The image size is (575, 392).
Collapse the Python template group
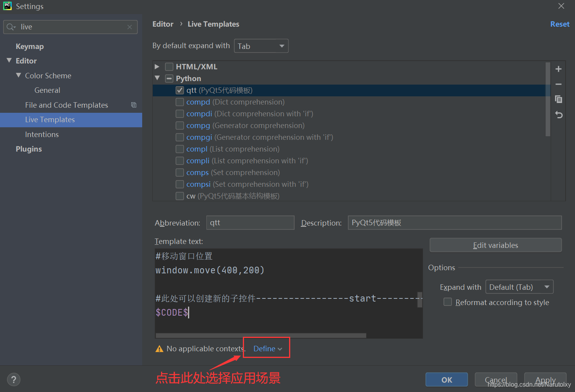pos(157,78)
